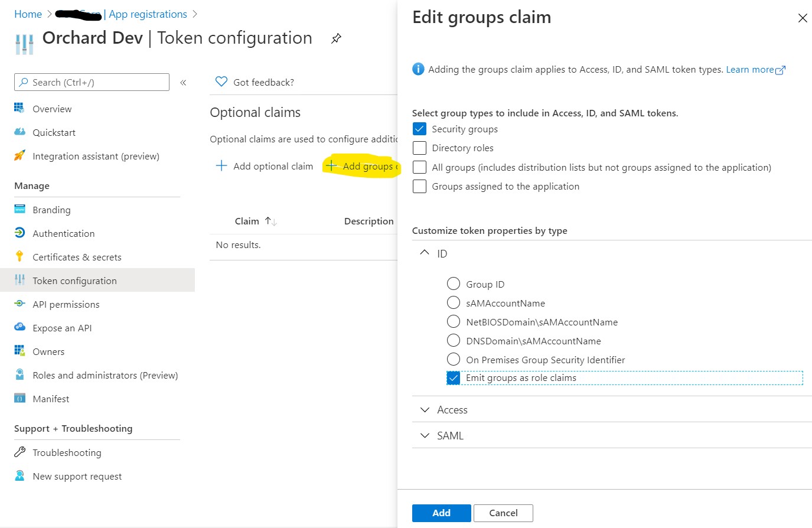Open Certificates & secrets page
This screenshot has width=812, height=528.
tap(77, 257)
